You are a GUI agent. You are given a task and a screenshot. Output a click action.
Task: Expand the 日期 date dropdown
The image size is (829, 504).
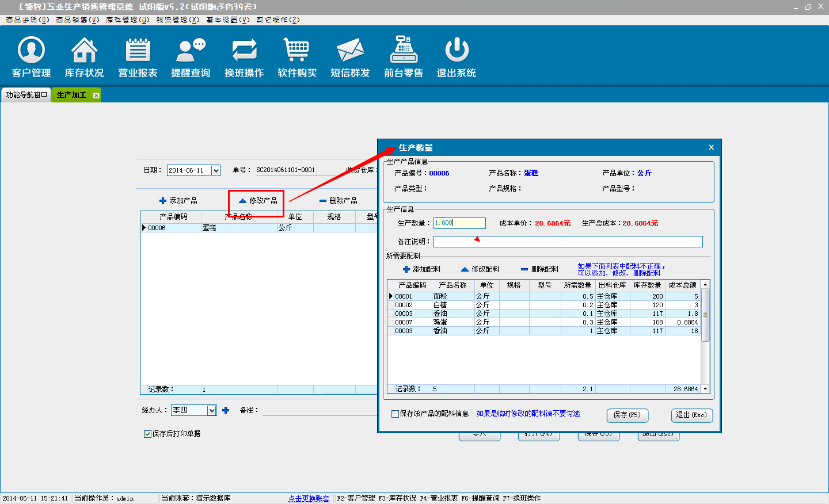coord(216,170)
